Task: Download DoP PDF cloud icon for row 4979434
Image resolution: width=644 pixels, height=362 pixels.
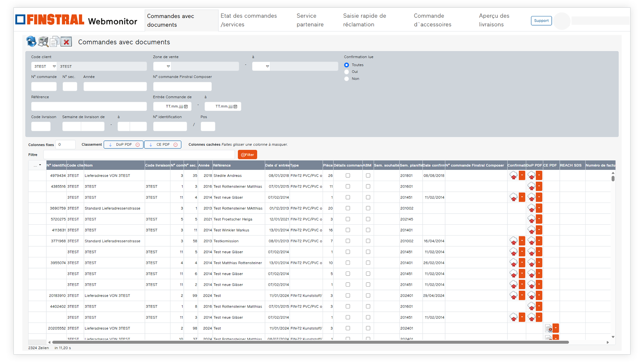Action: (531, 175)
